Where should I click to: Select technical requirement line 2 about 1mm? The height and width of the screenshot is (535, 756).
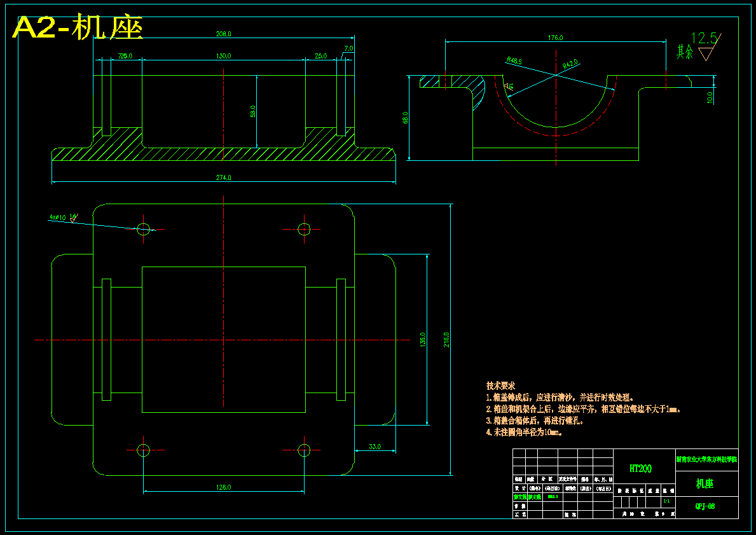point(584,409)
